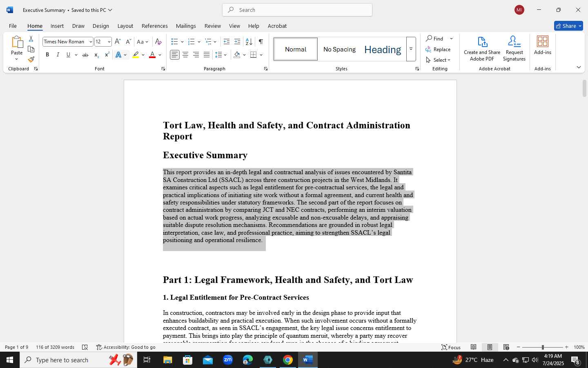This screenshot has width=588, height=368.
Task: Click the Create and Share Adobe PDF icon
Action: [x=482, y=49]
